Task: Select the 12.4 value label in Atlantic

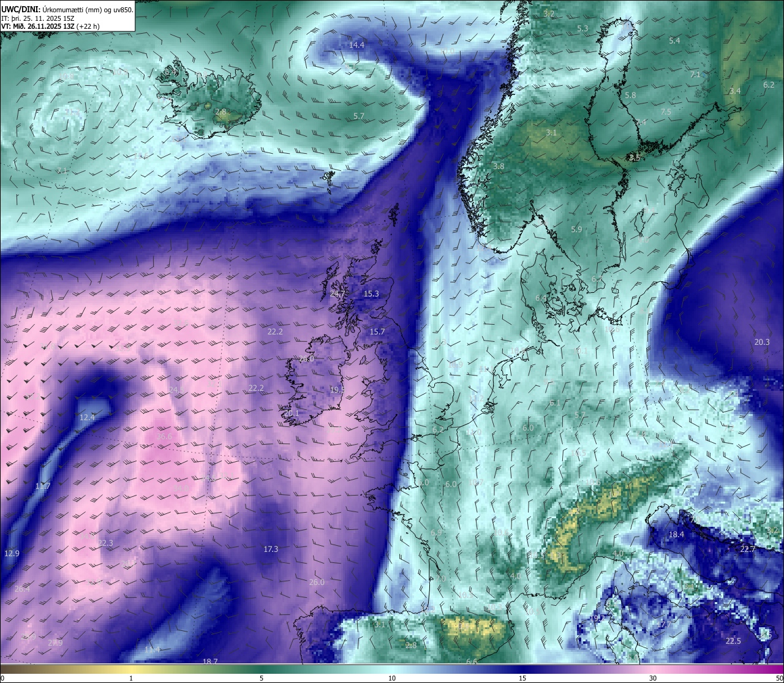Action: pos(88,418)
